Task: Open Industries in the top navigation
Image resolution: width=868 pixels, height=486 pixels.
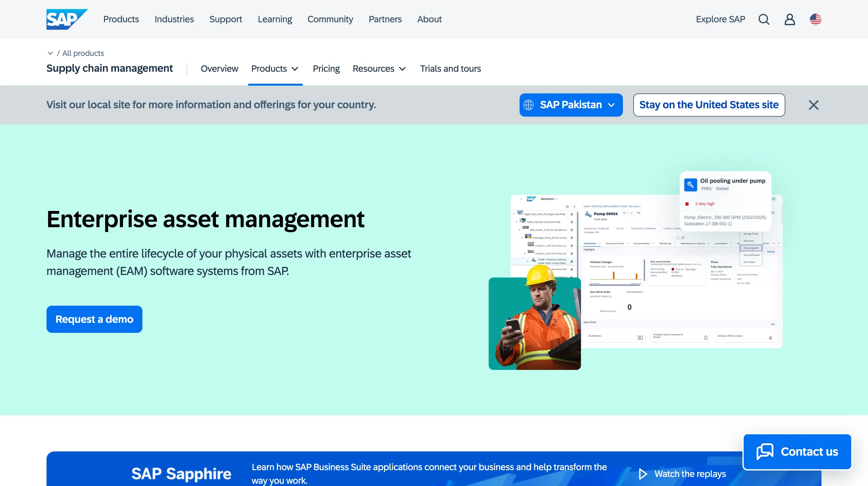Action: 174,19
